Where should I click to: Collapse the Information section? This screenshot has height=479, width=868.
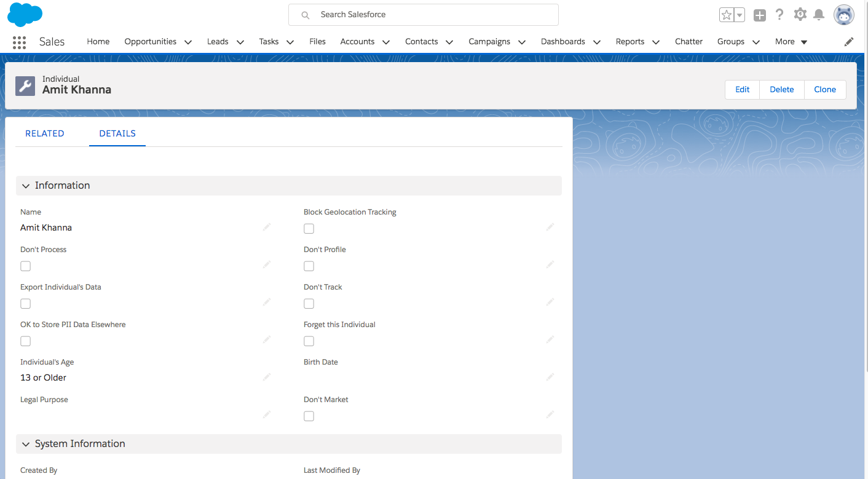(26, 186)
